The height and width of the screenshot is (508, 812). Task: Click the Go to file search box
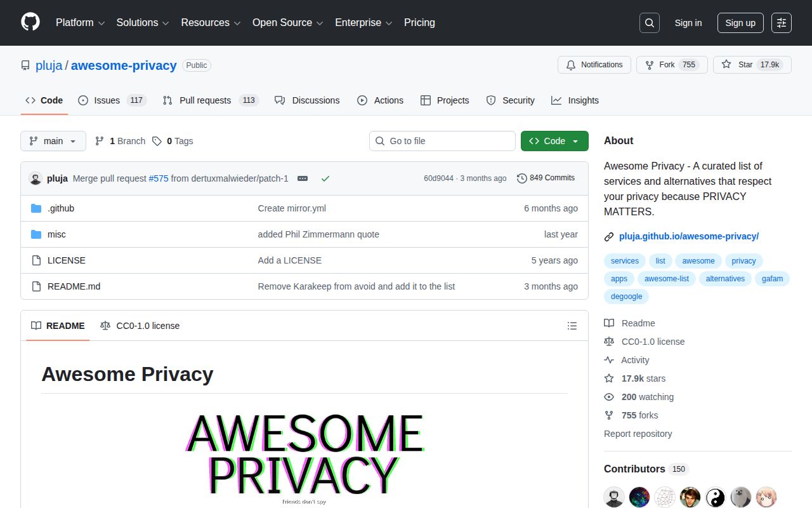(442, 141)
